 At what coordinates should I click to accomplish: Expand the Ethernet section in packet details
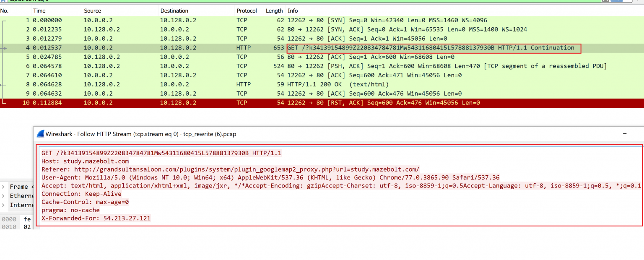pos(3,195)
